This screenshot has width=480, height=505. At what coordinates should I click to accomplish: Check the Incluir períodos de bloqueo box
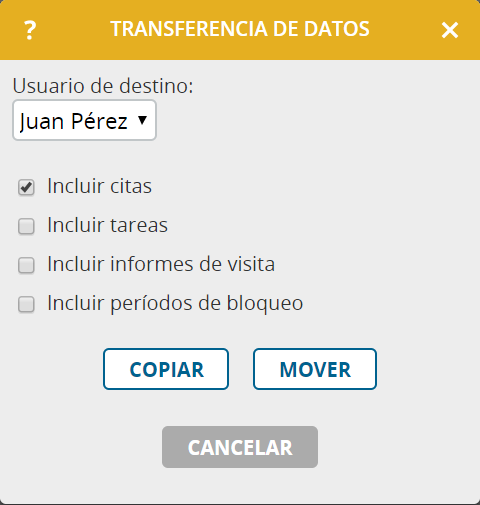coord(26,304)
